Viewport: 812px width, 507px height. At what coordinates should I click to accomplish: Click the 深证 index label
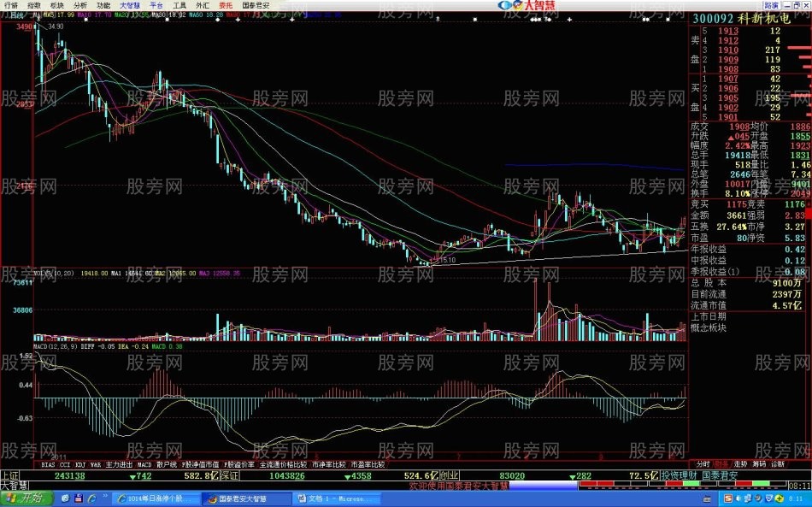pyautogui.click(x=229, y=475)
